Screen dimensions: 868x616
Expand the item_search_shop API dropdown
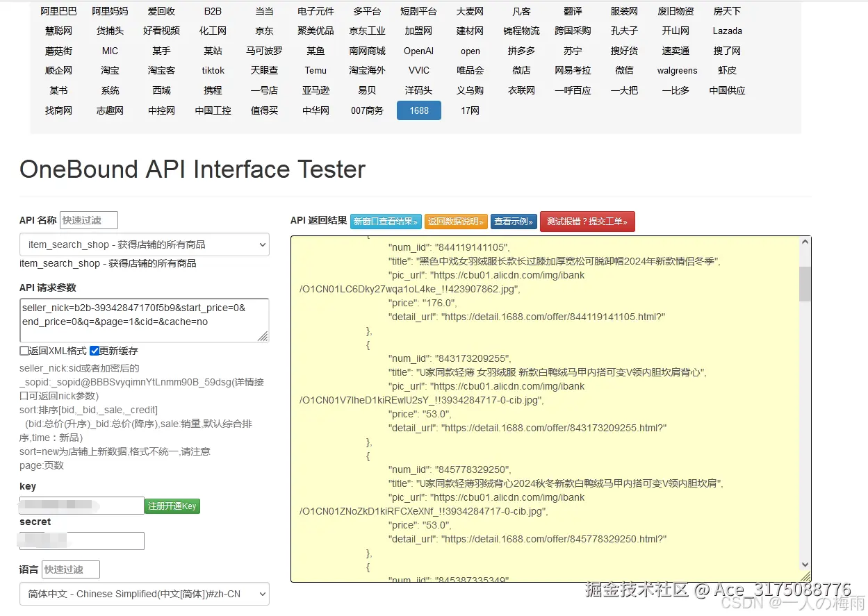click(145, 244)
